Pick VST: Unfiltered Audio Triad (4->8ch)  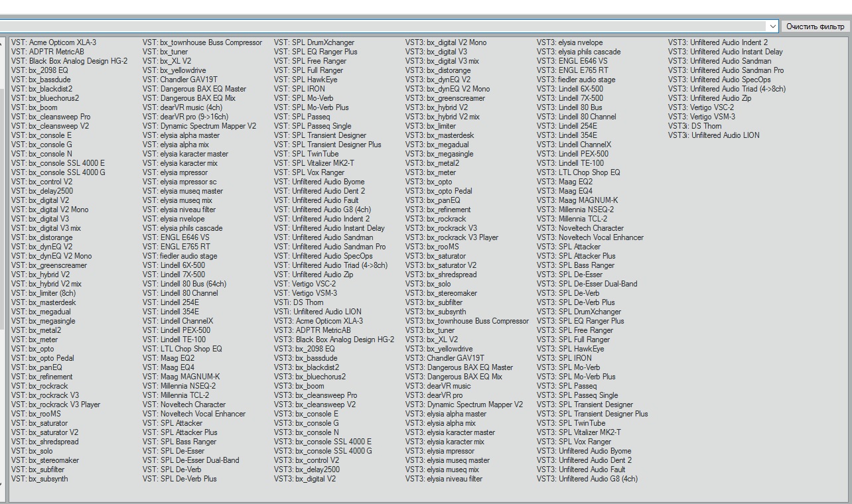pos(331,265)
